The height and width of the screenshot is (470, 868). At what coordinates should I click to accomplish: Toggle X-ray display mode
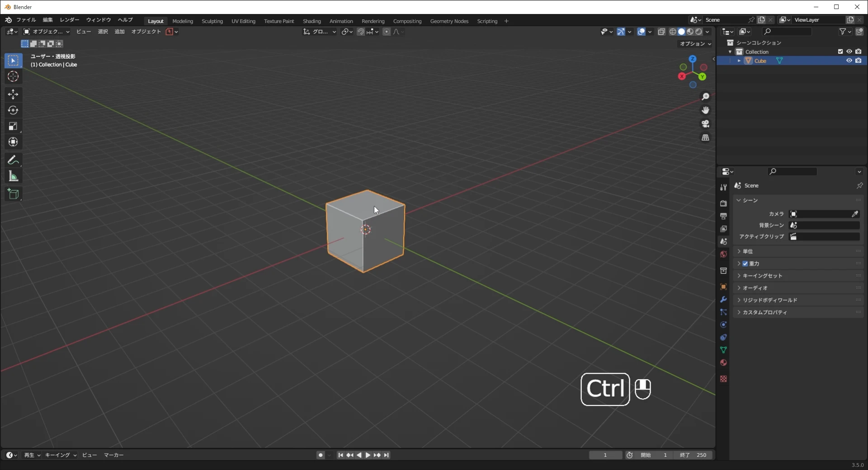pos(661,32)
